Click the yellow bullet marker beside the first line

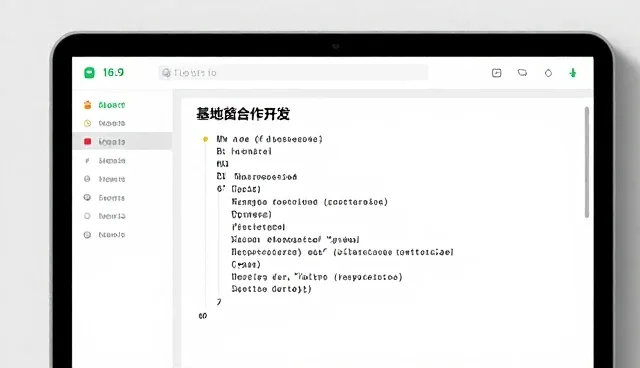[x=205, y=139]
